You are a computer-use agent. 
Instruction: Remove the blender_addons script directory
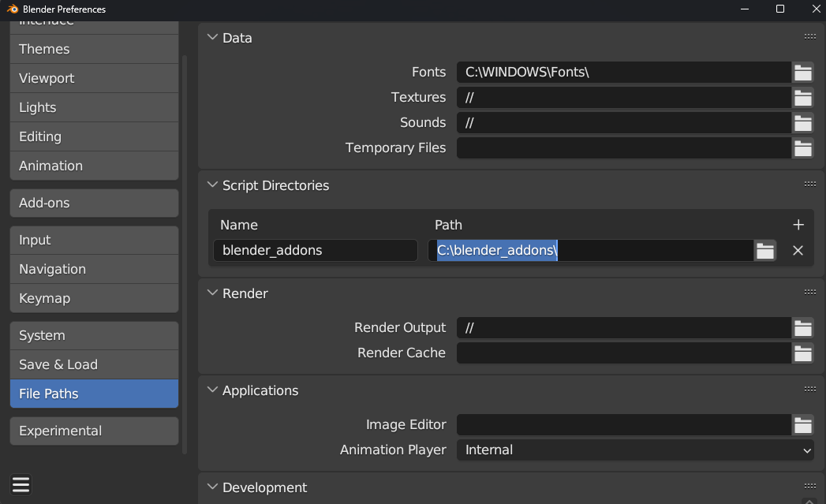[798, 250]
